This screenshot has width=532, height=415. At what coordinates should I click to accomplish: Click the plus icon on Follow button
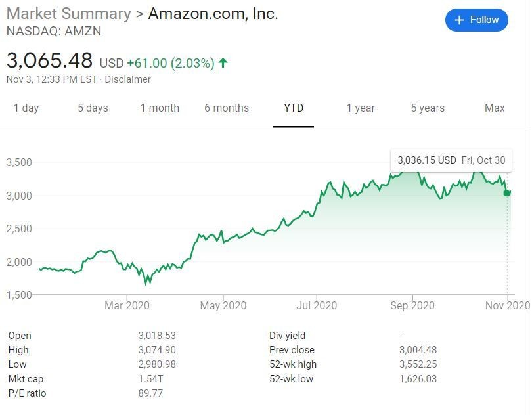460,20
